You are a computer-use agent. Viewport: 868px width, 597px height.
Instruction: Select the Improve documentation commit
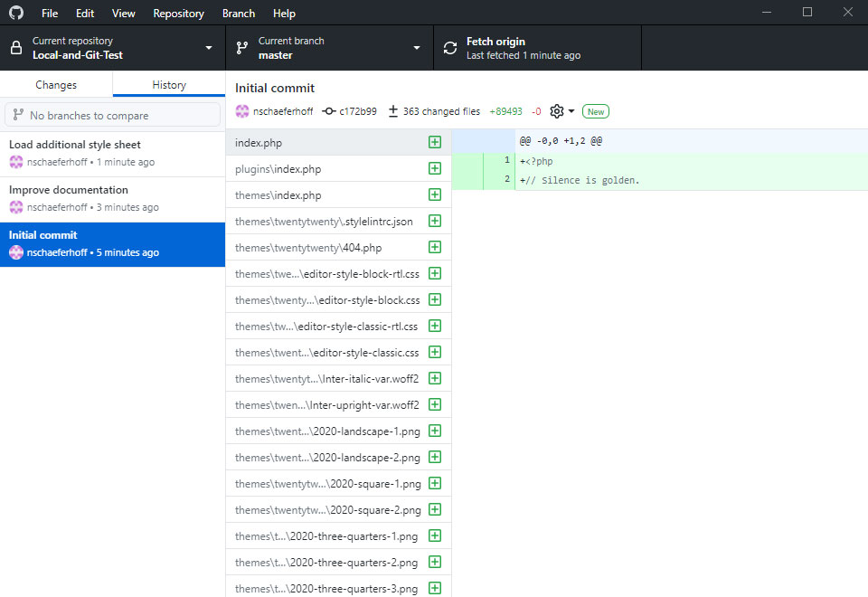coord(112,198)
